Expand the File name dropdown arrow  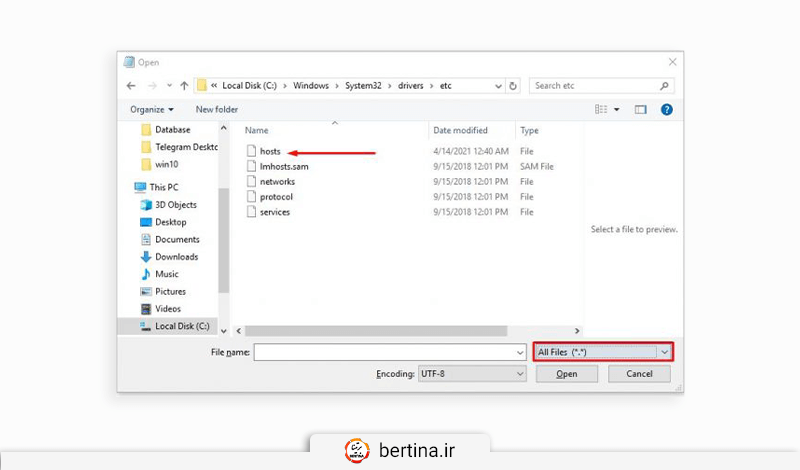click(520, 352)
